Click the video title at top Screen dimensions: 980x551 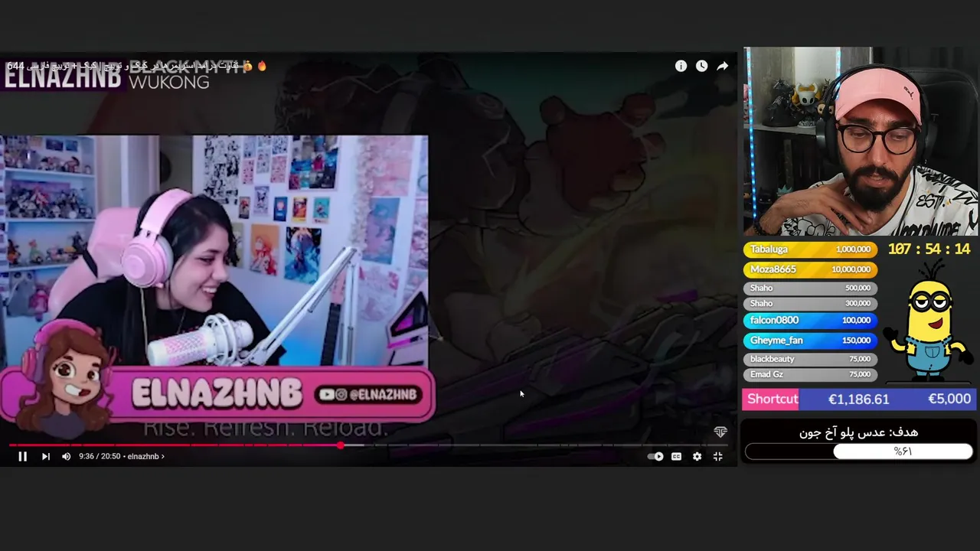coord(138,66)
